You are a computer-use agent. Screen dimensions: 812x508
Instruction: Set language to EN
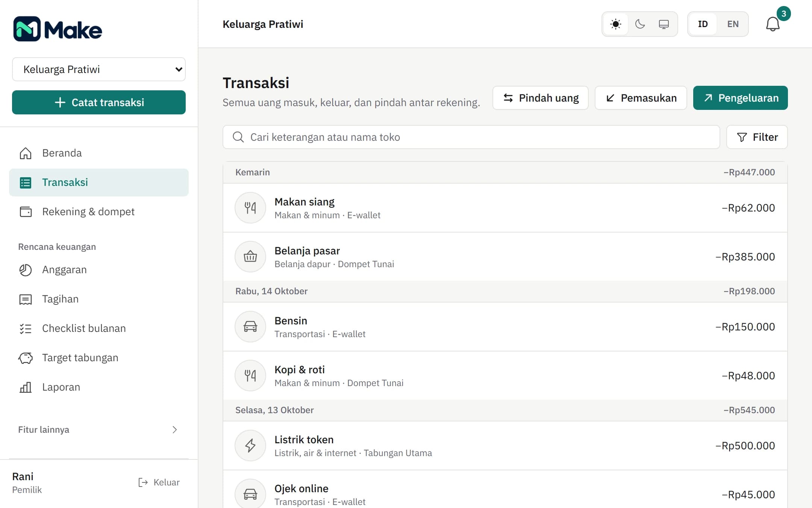733,24
